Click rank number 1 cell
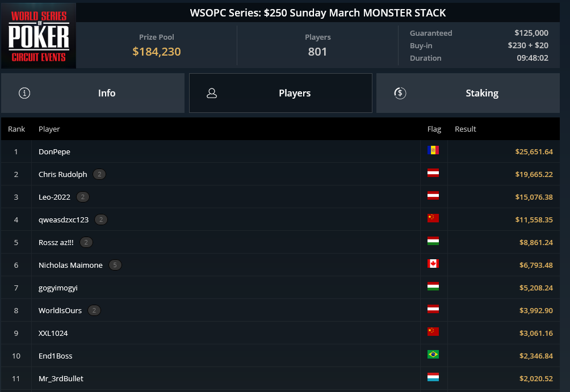The height and width of the screenshot is (392, 570). [16, 152]
